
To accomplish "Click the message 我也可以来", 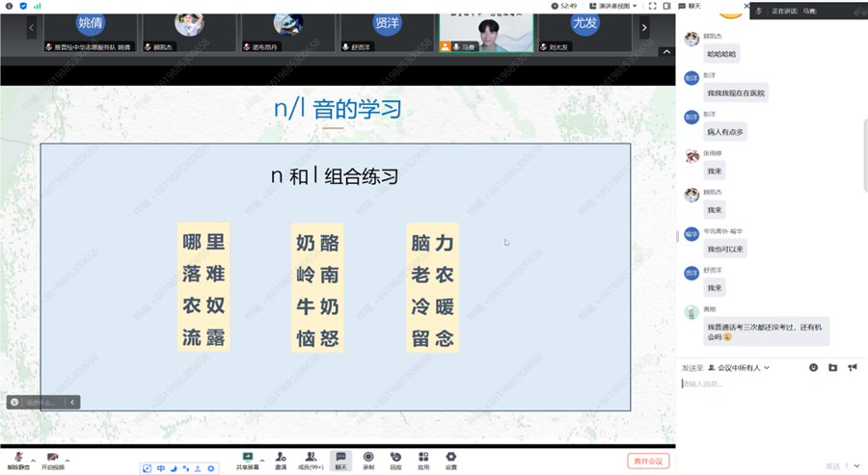I will pos(725,249).
